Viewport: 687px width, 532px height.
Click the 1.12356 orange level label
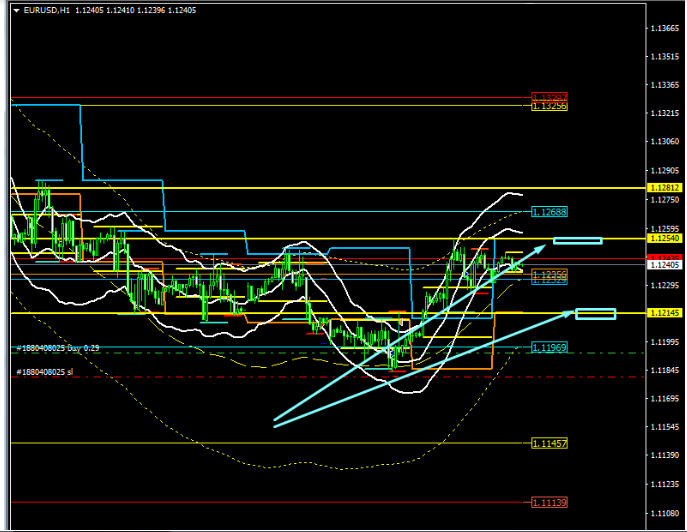549,275
